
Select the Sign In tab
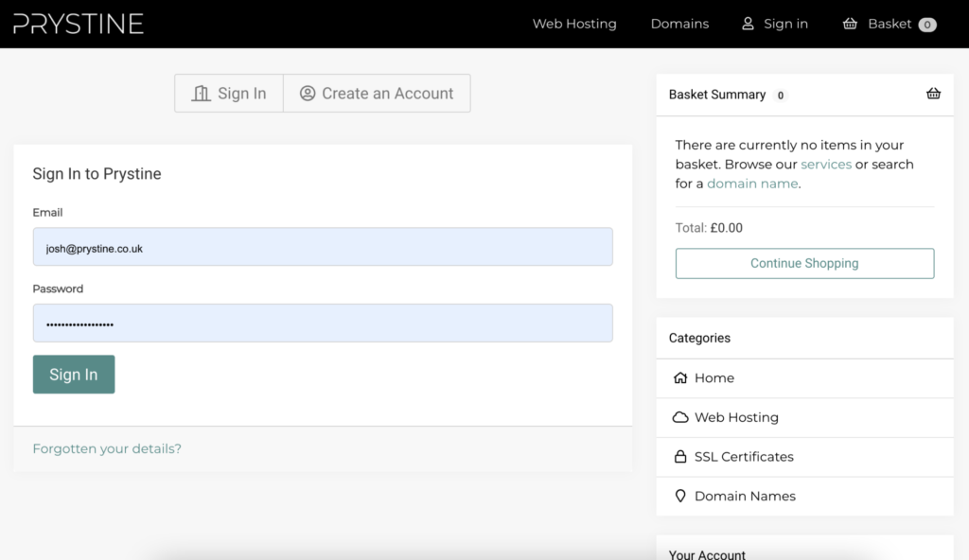pyautogui.click(x=229, y=94)
